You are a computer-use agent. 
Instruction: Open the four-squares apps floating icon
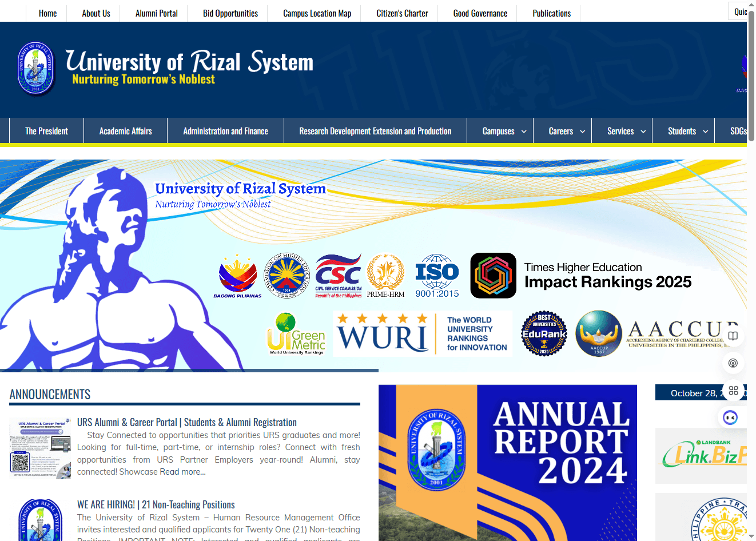tap(733, 391)
